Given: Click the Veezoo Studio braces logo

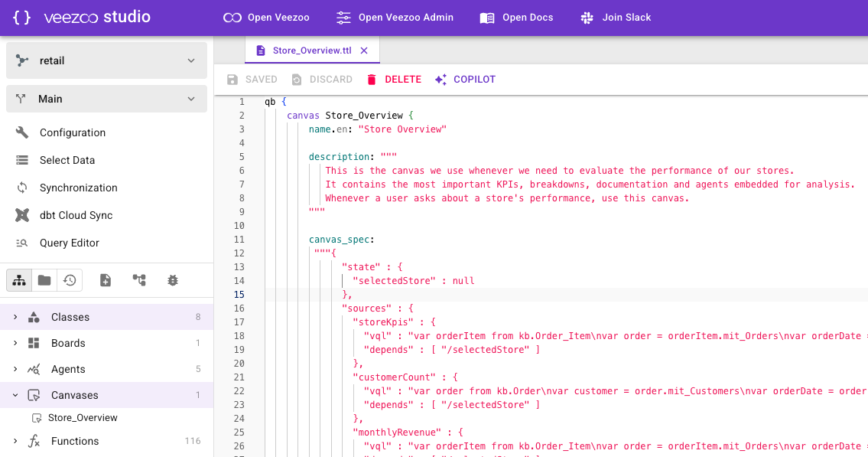Looking at the screenshot, I should [21, 17].
